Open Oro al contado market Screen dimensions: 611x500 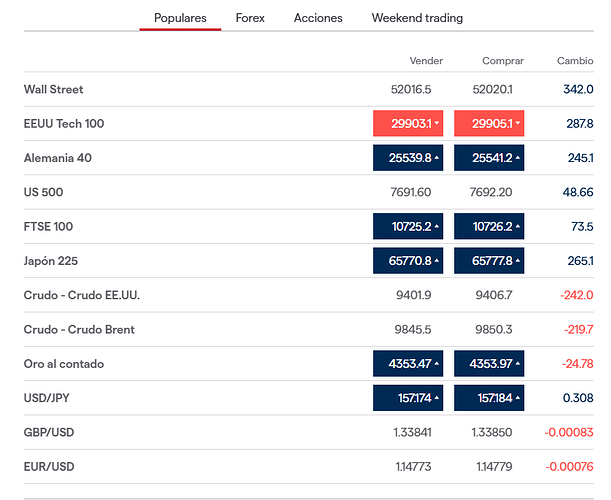click(64, 364)
